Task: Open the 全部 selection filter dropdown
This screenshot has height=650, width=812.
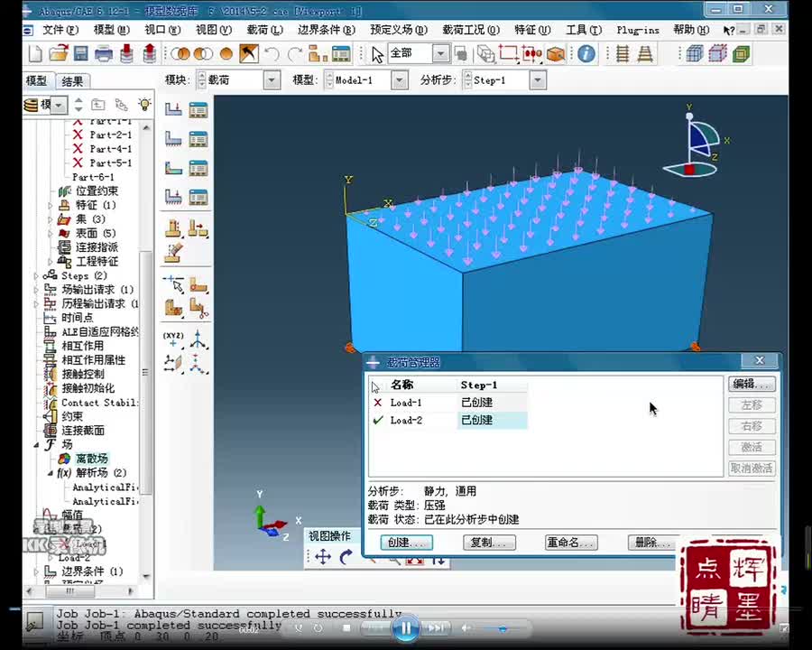Action: [x=440, y=53]
